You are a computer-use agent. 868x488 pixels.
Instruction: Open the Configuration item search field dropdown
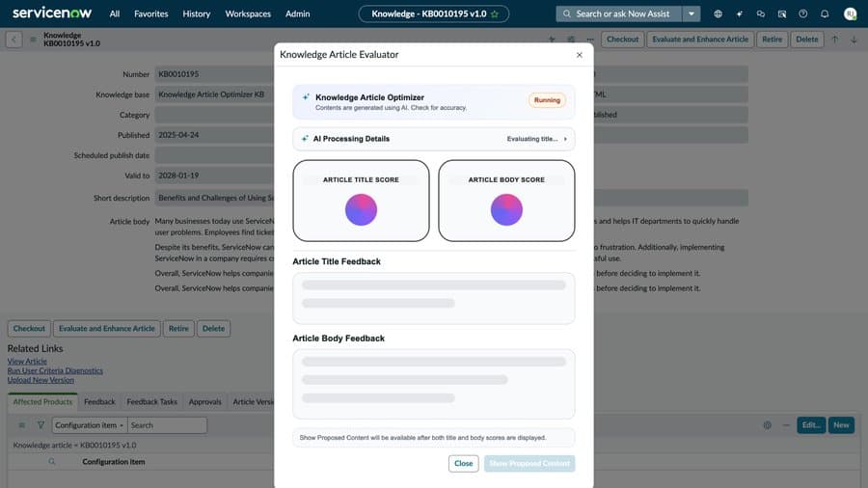coord(90,425)
